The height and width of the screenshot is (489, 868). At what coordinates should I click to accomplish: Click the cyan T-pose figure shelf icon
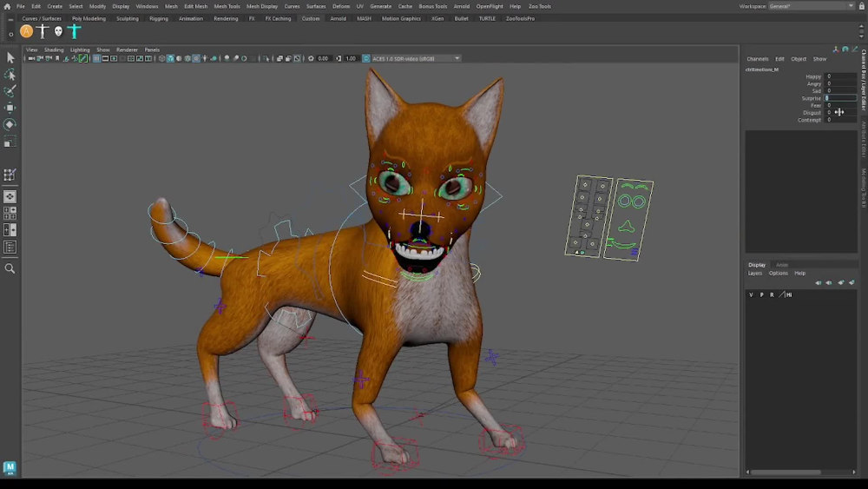pos(74,31)
